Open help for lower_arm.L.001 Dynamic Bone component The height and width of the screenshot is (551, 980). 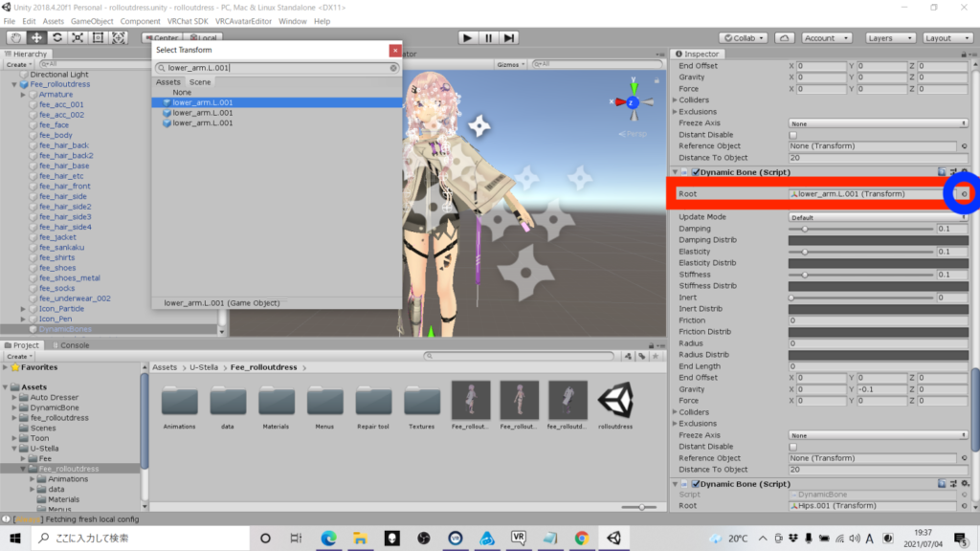click(x=942, y=172)
